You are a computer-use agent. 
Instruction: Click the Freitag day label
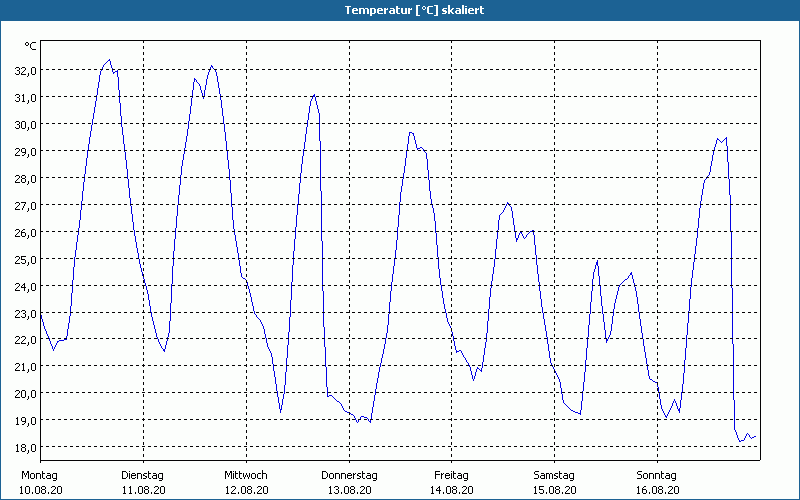point(452,476)
